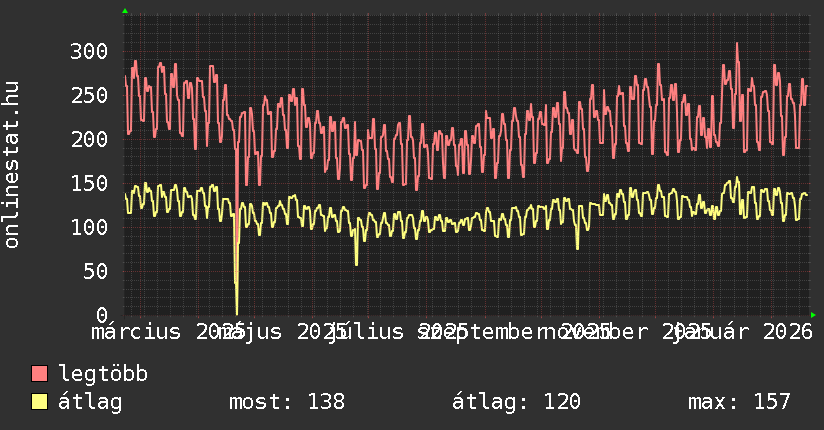Click the 250 y-axis label
The height and width of the screenshot is (430, 824).
[89, 95]
